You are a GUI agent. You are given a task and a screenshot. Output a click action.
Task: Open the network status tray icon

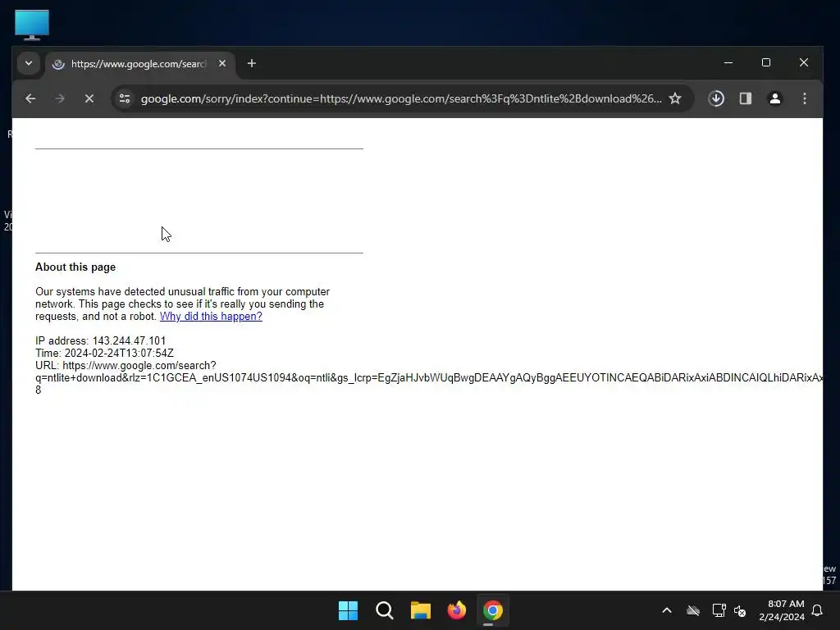coord(719,610)
